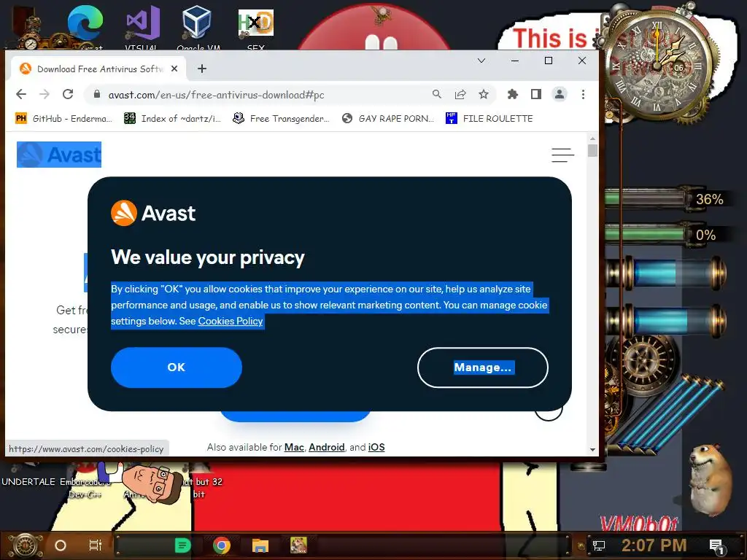Open the Manage... cookie settings
747x560 pixels.
coord(483,367)
